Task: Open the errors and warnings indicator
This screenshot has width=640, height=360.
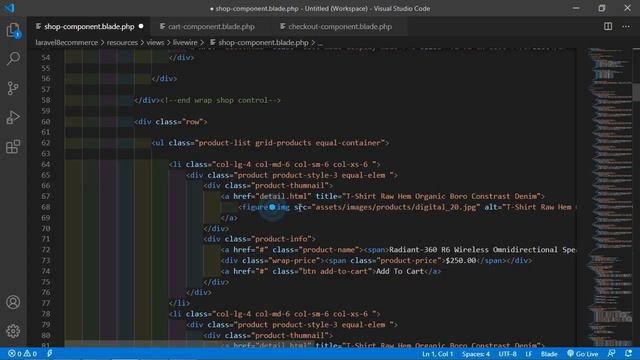Action: (22, 353)
